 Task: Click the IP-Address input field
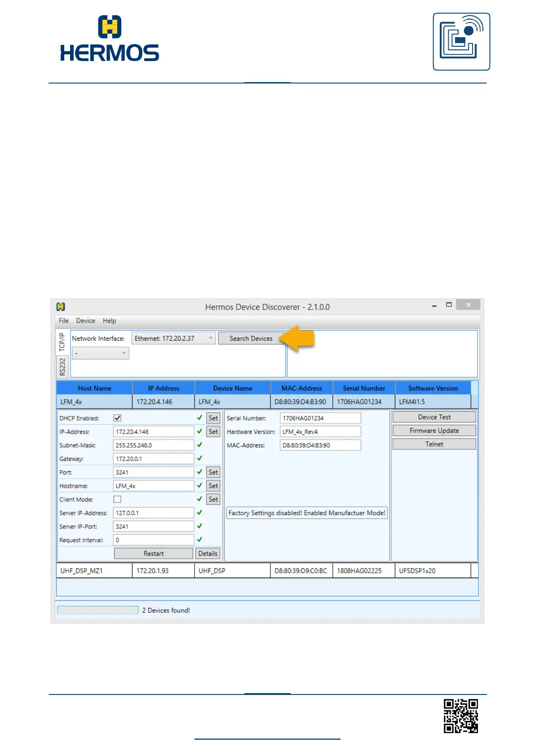click(x=154, y=431)
